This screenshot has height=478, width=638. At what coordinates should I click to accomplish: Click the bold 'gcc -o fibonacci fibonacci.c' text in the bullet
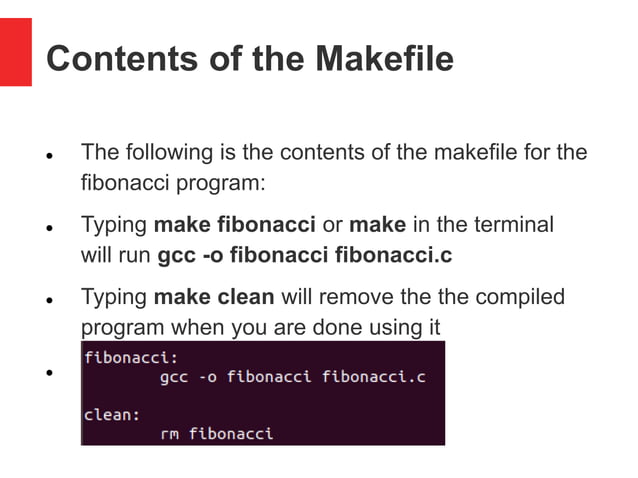click(x=305, y=255)
